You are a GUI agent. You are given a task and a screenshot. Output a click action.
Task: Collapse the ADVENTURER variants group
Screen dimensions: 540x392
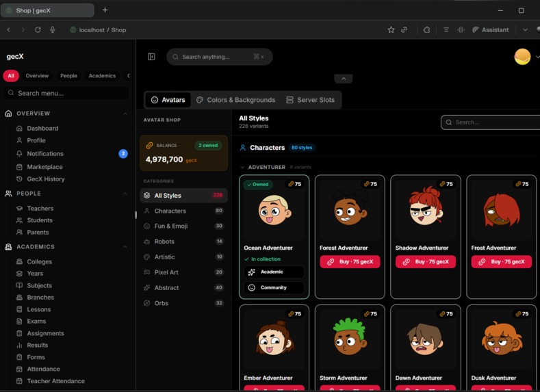point(242,167)
